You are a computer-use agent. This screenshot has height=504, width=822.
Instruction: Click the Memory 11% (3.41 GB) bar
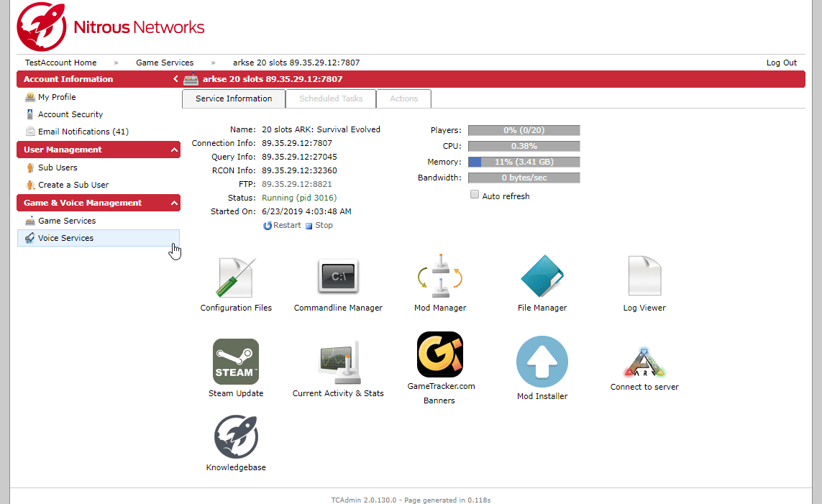tap(524, 162)
